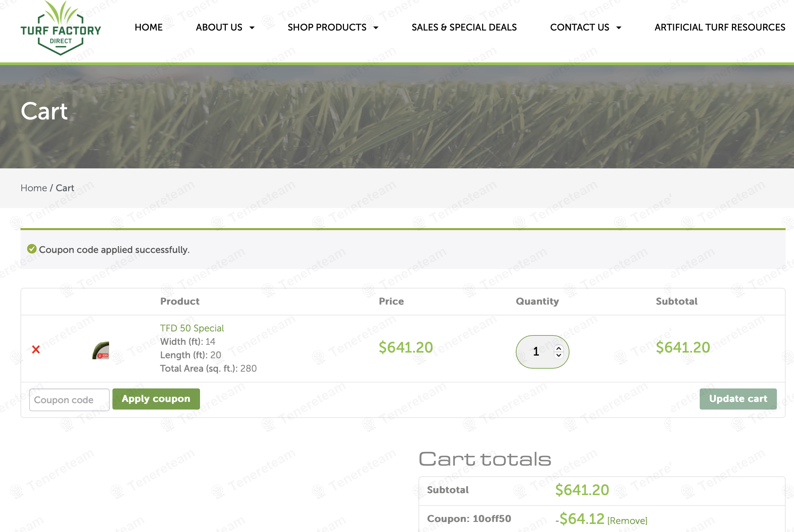Image resolution: width=794 pixels, height=532 pixels.
Task: Expand the Contact Us dropdown arrow
Action: (x=618, y=28)
